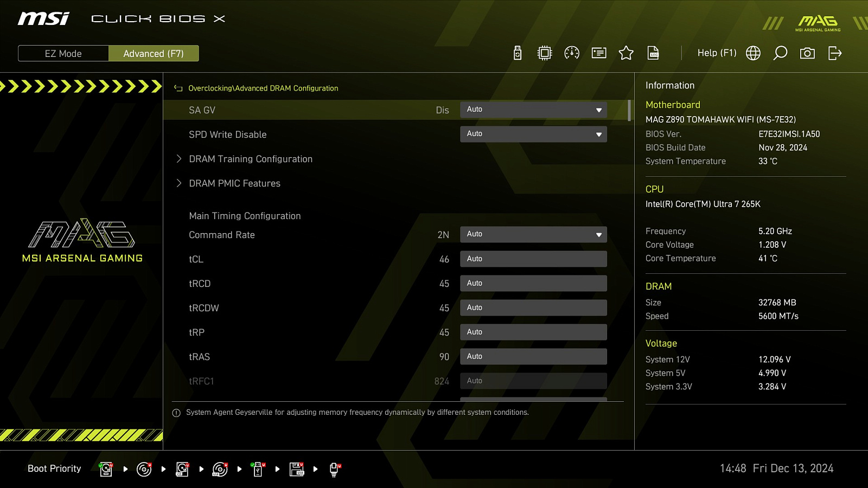Switch to EZ Mode

pos(63,53)
